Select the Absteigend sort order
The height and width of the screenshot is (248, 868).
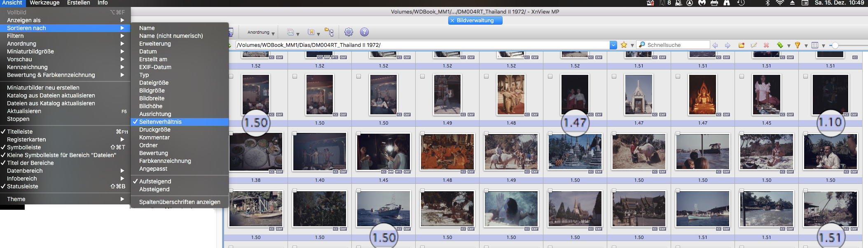tap(154, 189)
